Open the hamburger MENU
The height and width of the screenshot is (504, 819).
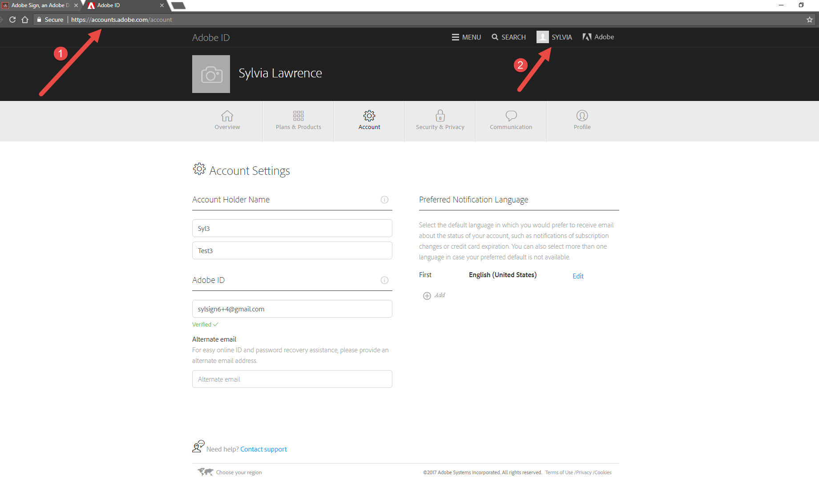[466, 37]
